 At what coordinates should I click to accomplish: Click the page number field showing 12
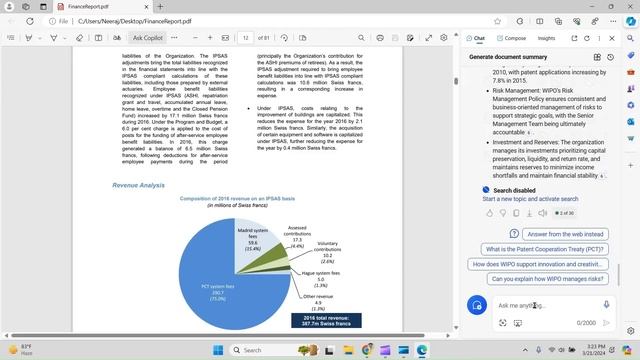click(245, 38)
